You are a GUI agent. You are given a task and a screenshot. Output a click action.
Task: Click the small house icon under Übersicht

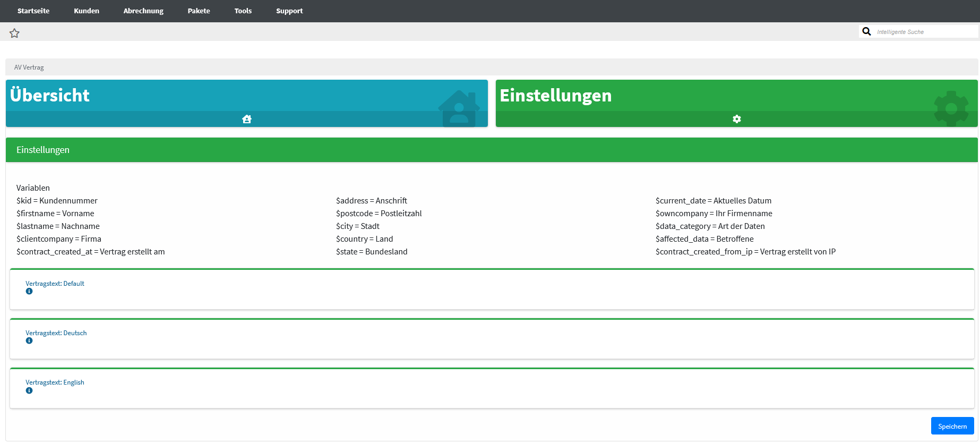click(246, 119)
